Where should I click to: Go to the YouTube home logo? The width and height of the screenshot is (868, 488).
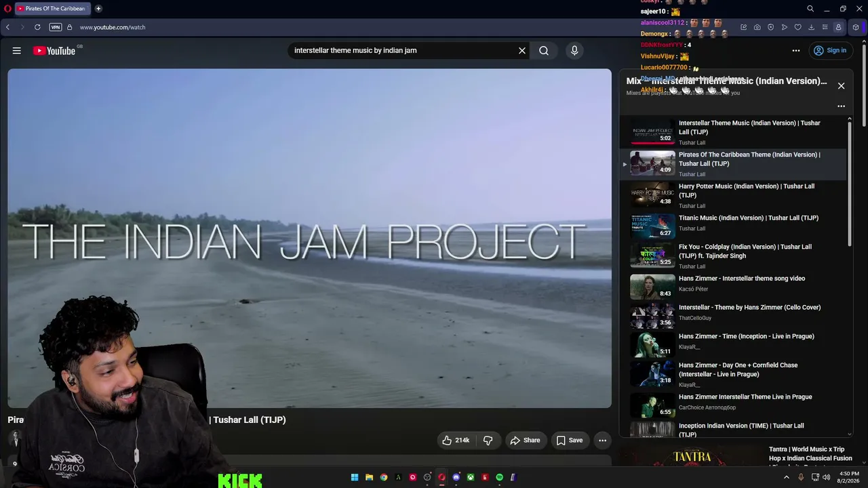(54, 51)
